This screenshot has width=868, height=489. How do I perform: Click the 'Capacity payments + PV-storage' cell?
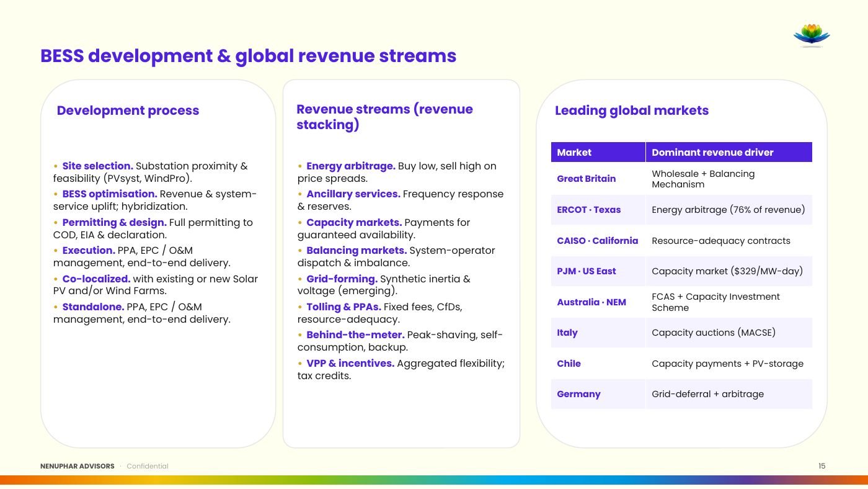[x=728, y=364]
